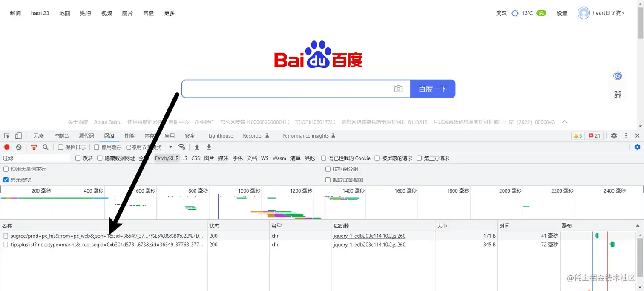Tick the 隐藏数据网址 checkbox

(x=100, y=158)
